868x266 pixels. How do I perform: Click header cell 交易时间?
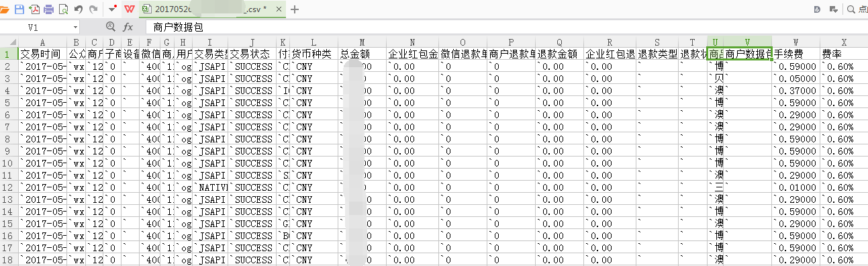43,54
